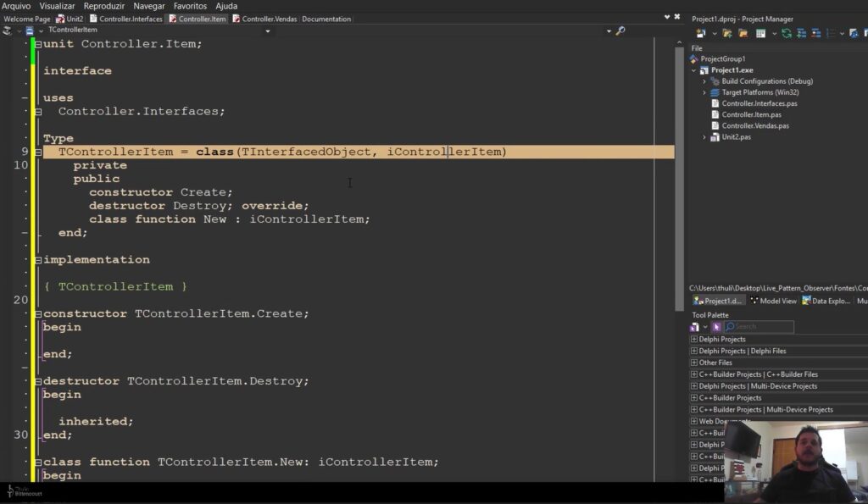Collapse the uses section fold marker

38,111
